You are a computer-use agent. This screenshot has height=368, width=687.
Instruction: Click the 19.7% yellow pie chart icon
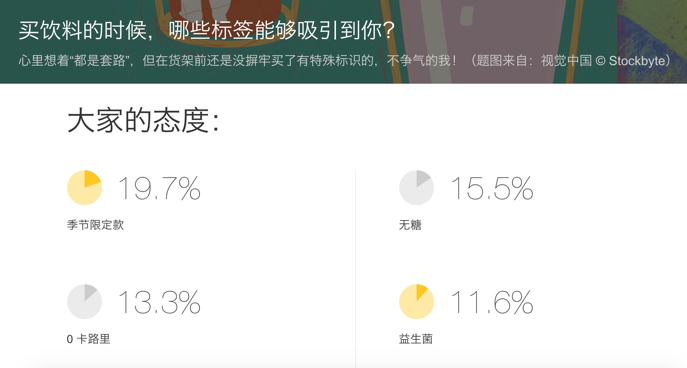click(85, 188)
